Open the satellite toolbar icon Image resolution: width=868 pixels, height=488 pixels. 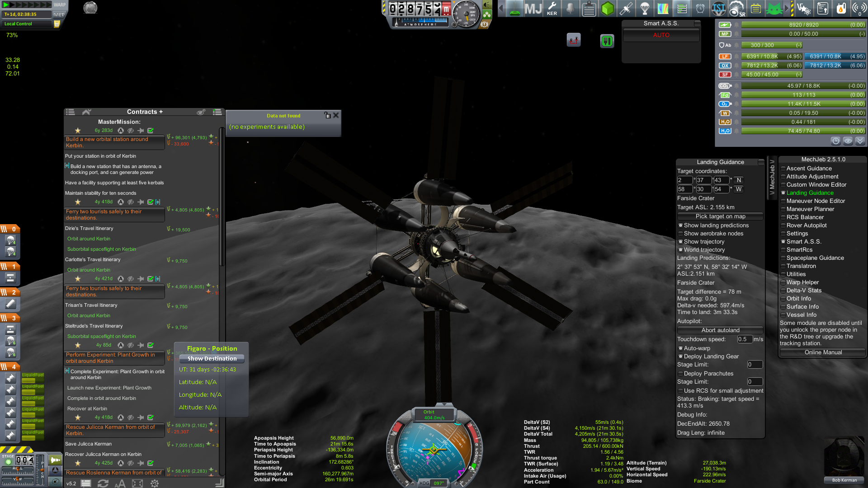click(x=626, y=9)
